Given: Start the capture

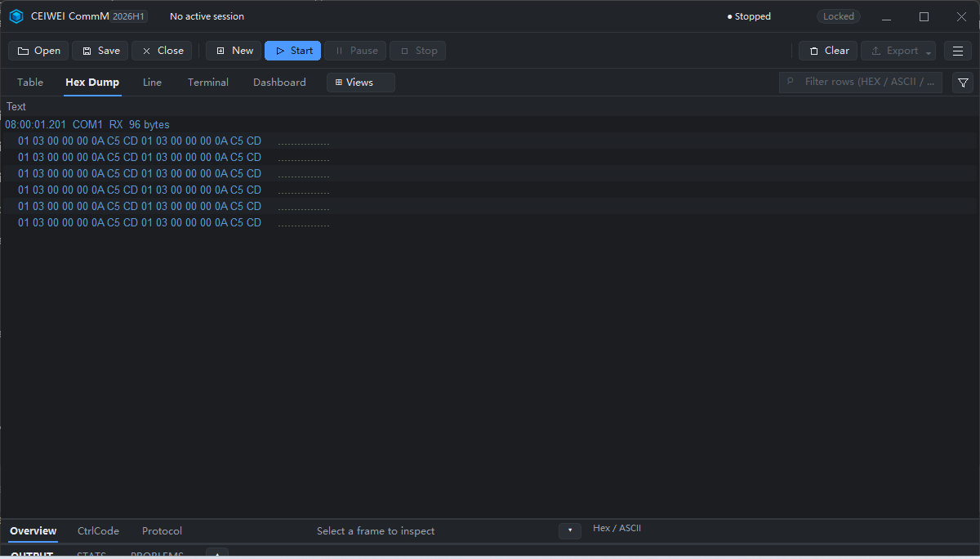Looking at the screenshot, I should [292, 51].
